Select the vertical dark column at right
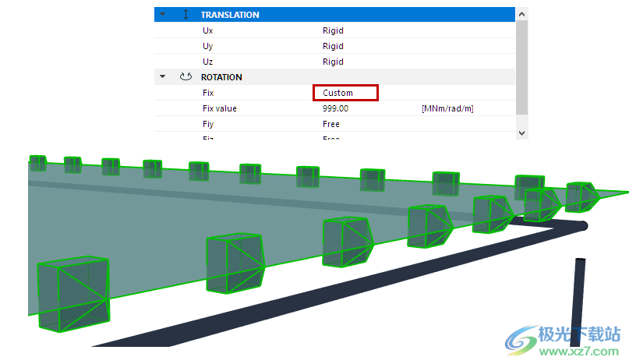The width and height of the screenshot is (629, 364). tap(579, 300)
